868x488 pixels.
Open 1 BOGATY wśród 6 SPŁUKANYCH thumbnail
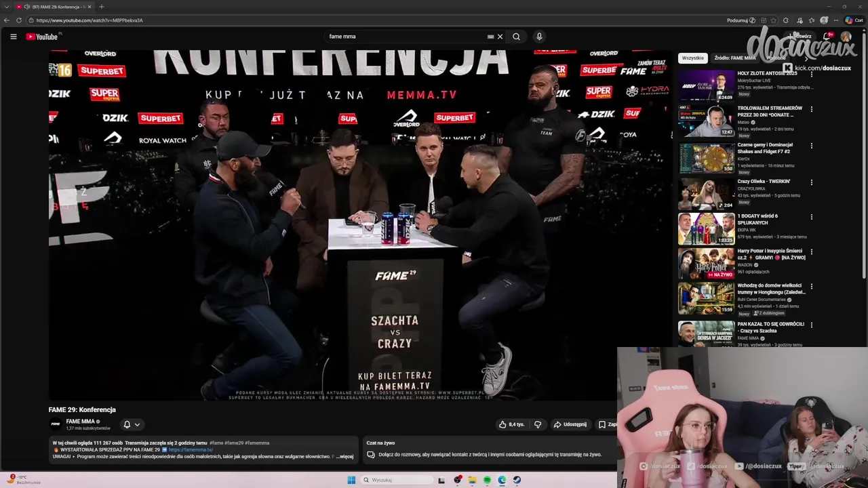tap(707, 229)
